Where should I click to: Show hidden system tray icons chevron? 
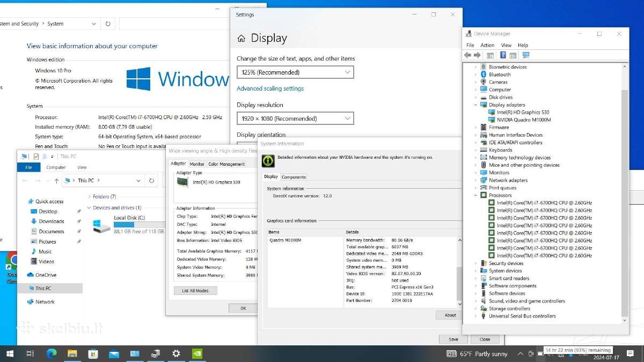520,354
